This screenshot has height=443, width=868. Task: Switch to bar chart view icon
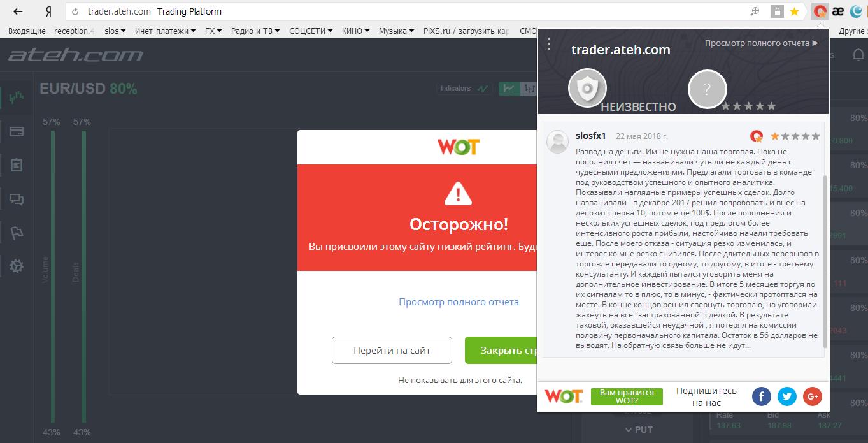[528, 89]
